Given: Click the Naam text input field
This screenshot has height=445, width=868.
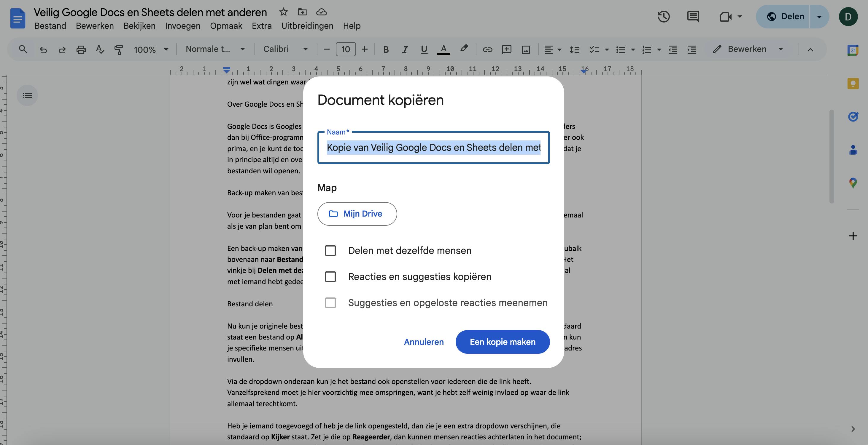Looking at the screenshot, I should (x=433, y=148).
